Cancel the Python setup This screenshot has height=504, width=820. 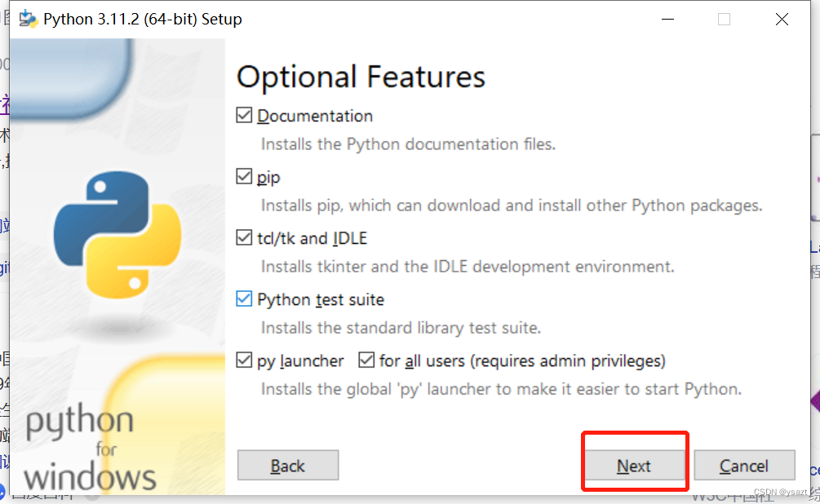click(745, 466)
